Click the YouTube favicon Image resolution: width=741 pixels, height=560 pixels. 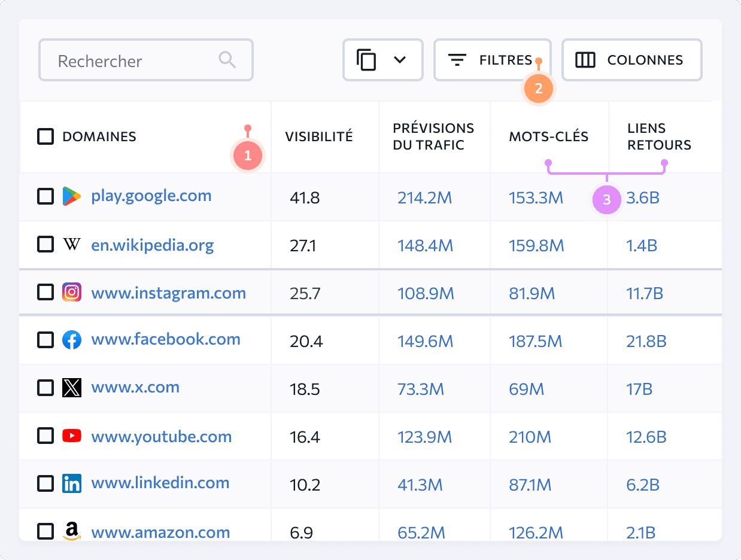(x=71, y=436)
